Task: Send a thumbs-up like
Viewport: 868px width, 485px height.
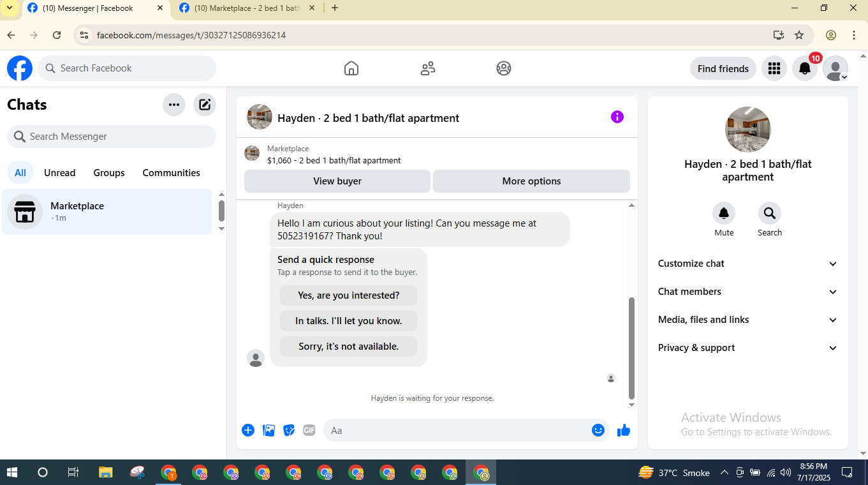Action: [624, 430]
